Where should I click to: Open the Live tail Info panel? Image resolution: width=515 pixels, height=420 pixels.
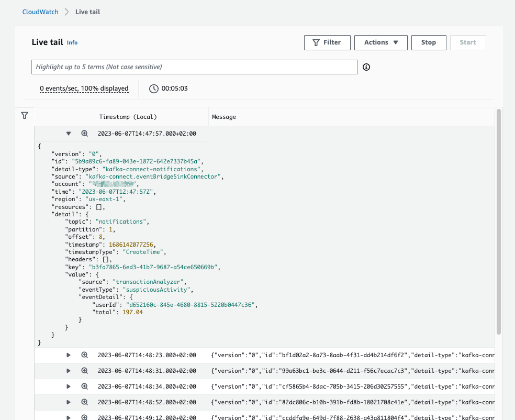72,42
